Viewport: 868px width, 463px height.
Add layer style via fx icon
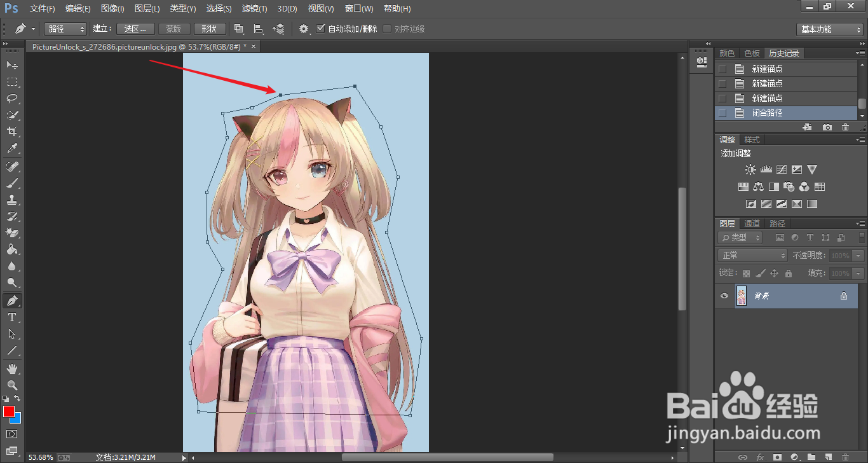click(760, 457)
